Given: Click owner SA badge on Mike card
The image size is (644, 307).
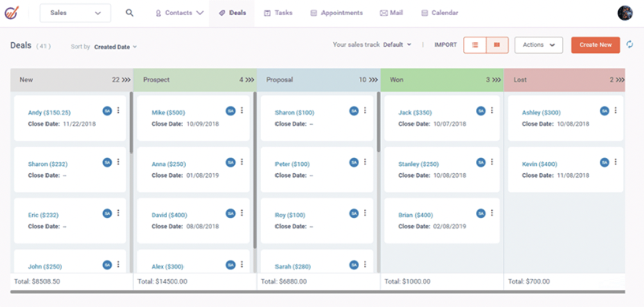Looking at the screenshot, I should pyautogui.click(x=231, y=111).
